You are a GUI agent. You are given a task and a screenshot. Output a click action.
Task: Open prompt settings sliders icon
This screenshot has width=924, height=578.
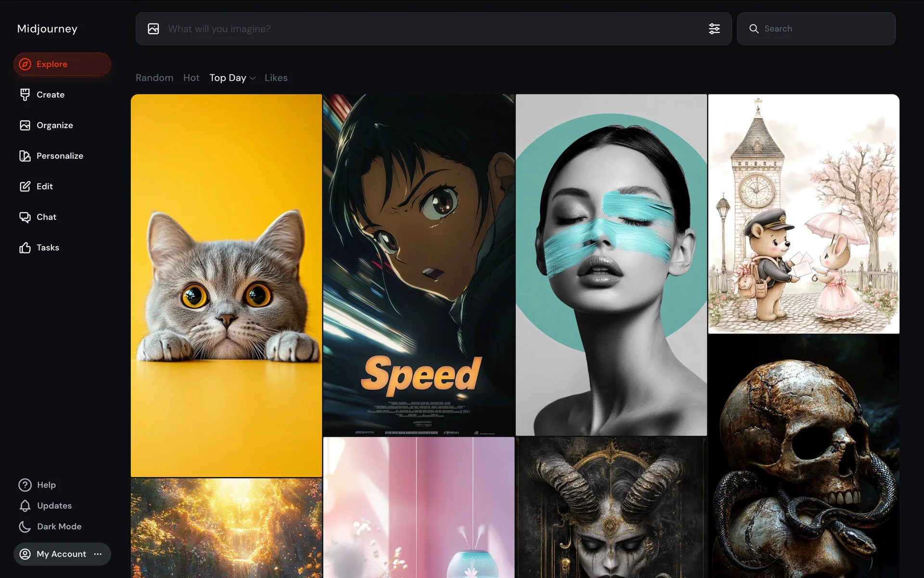714,29
